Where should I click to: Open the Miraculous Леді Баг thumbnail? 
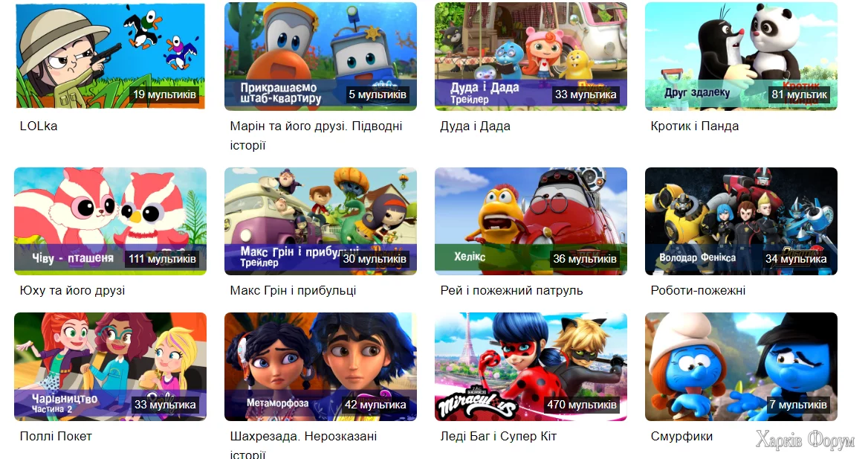[x=531, y=367]
